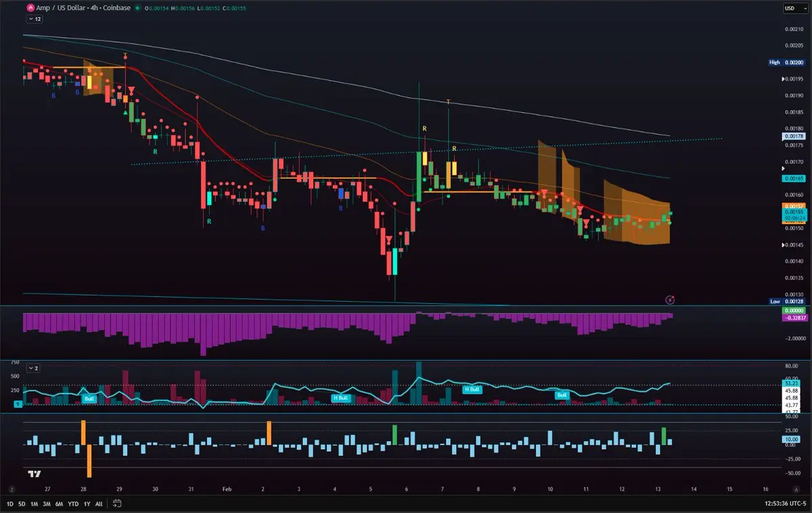
Task: Select the 6M time range
Action: pos(60,504)
